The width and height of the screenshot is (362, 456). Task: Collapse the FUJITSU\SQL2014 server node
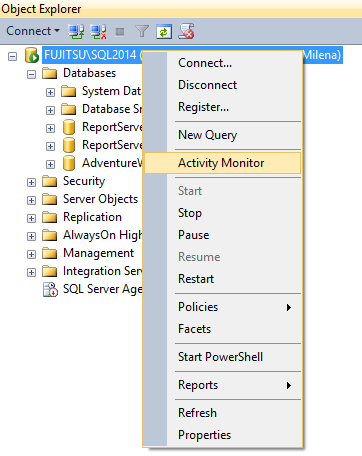13,56
